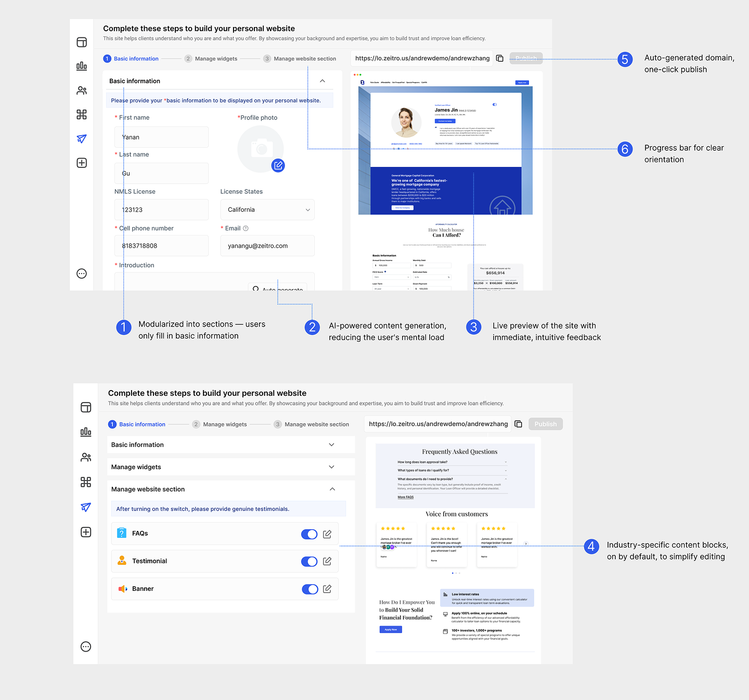Viewport: 749px width, 700px height.
Task: Click the empty profile photo placeholder
Action: (261, 149)
